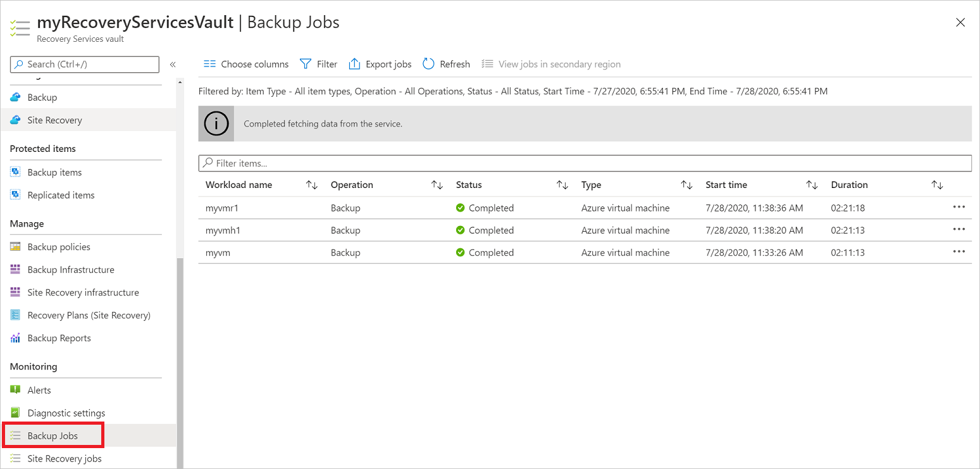Sort the table by Status column
980x469 pixels.
coord(562,184)
